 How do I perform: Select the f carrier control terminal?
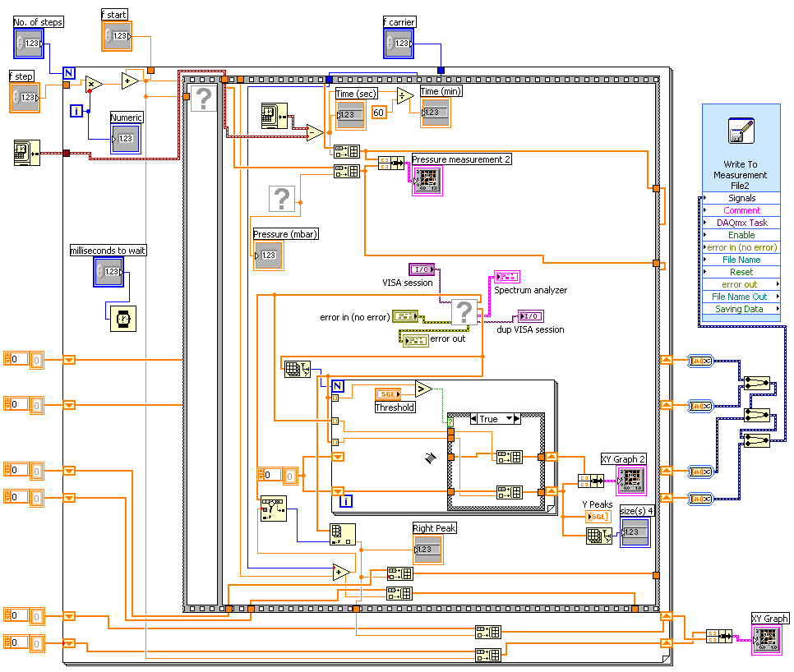pyautogui.click(x=399, y=43)
